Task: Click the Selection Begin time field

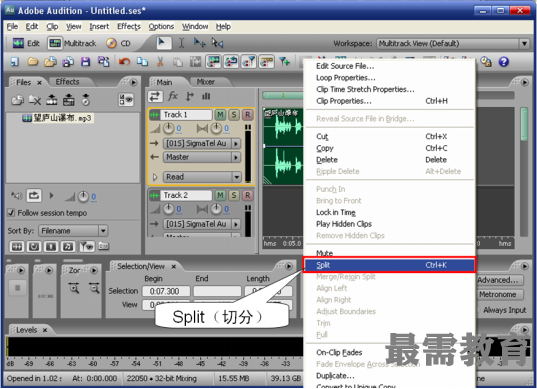Action: click(x=165, y=291)
